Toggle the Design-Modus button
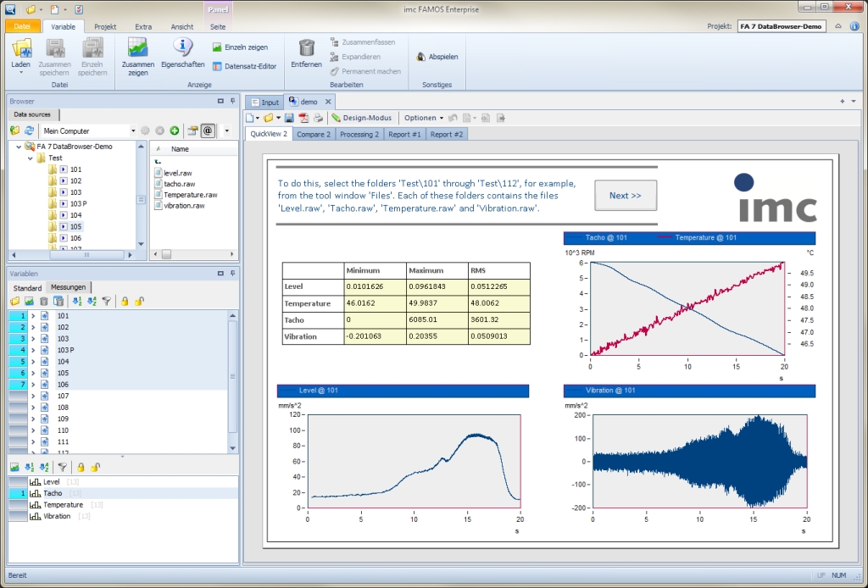The width and height of the screenshot is (868, 588). pyautogui.click(x=362, y=118)
